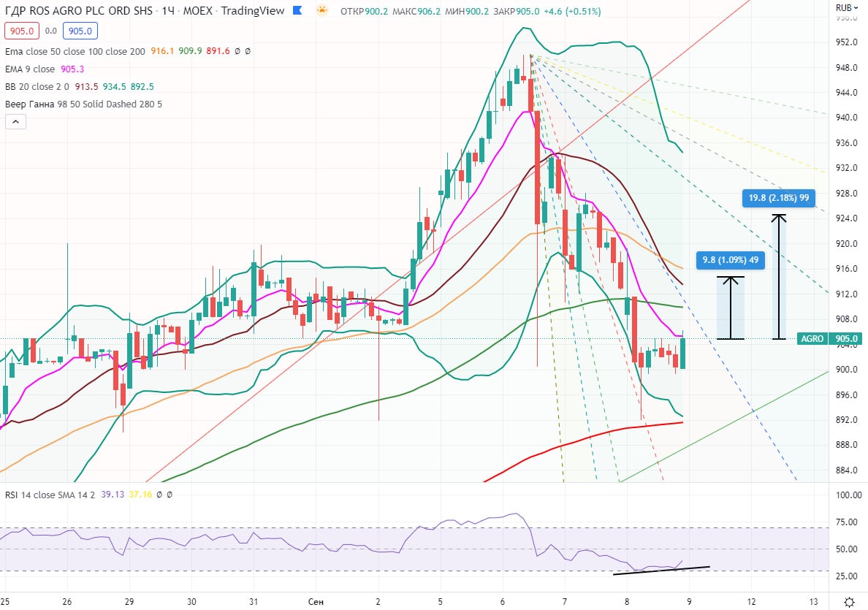The image size is (868, 610).
Task: Click the blue 905.0 buy price box
Action: (80, 31)
